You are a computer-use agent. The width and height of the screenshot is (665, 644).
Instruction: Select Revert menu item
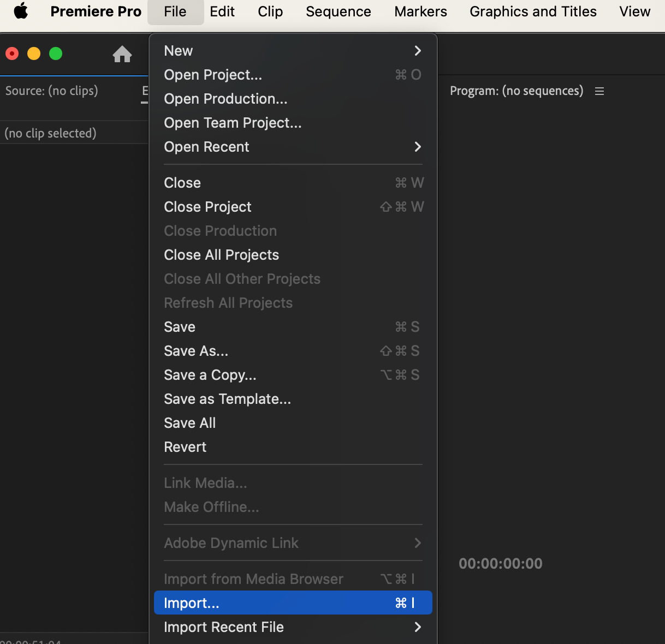(293, 447)
